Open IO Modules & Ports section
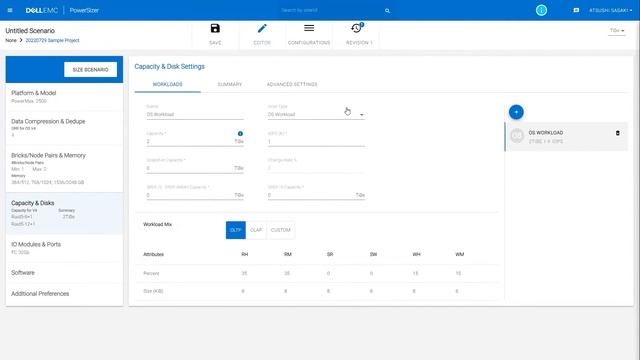Screen dimensions: 640x360 coord(64,248)
